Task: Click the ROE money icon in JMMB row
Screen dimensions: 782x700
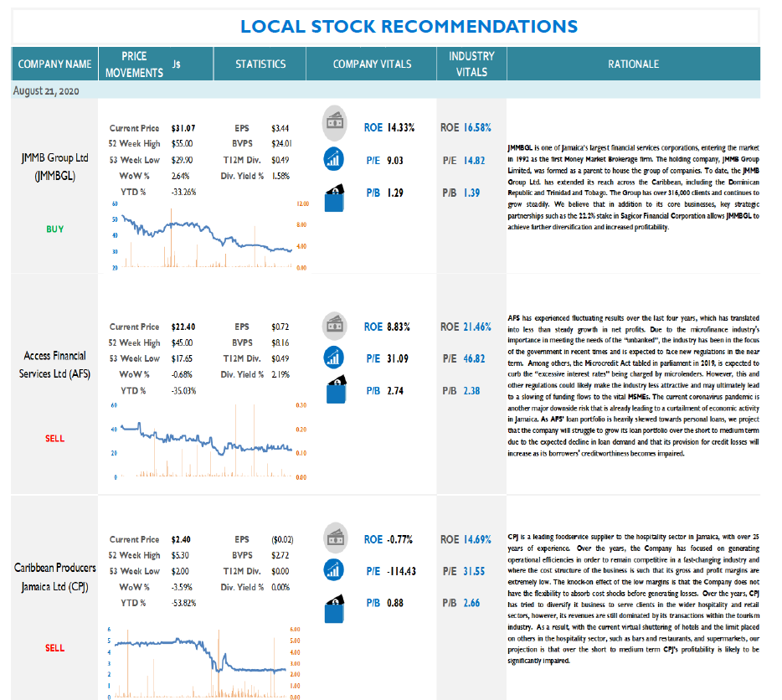Action: pyautogui.click(x=334, y=123)
